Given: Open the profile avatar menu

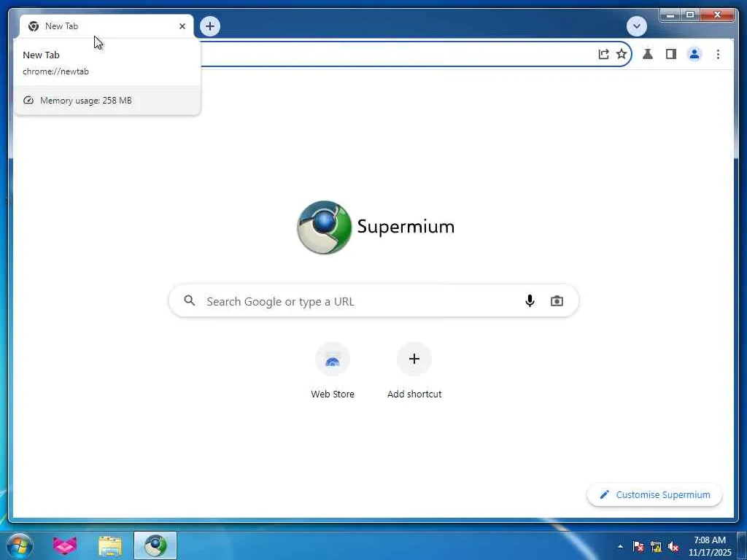Looking at the screenshot, I should [x=694, y=54].
